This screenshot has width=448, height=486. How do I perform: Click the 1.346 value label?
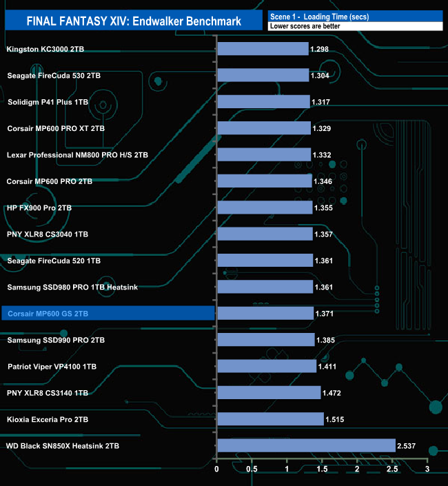pos(323,181)
